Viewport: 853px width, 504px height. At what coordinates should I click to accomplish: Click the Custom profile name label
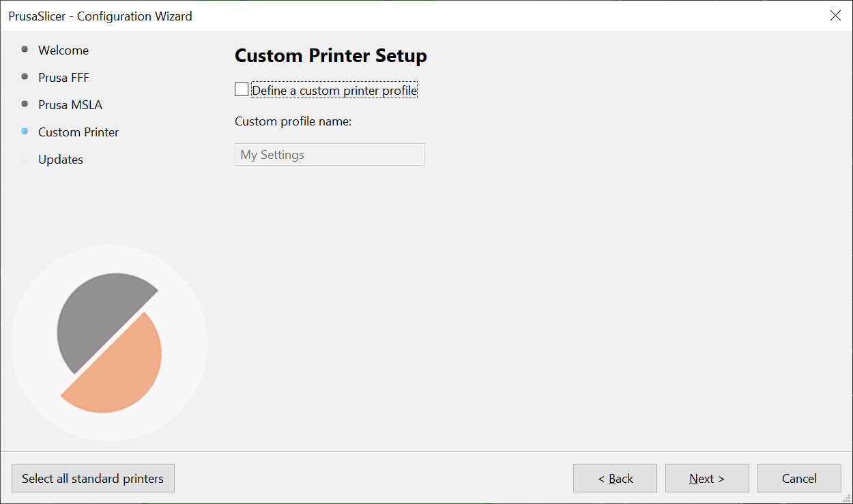(293, 121)
